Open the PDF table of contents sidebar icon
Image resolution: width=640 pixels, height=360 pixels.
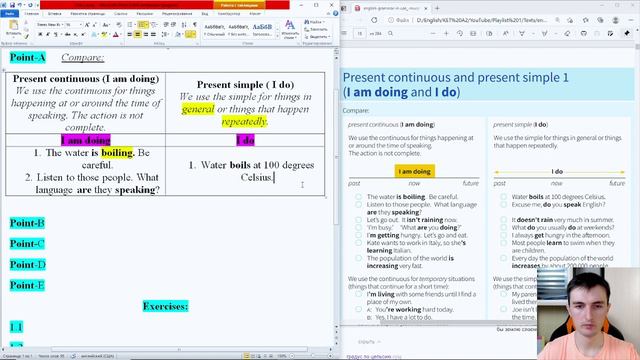(344, 33)
